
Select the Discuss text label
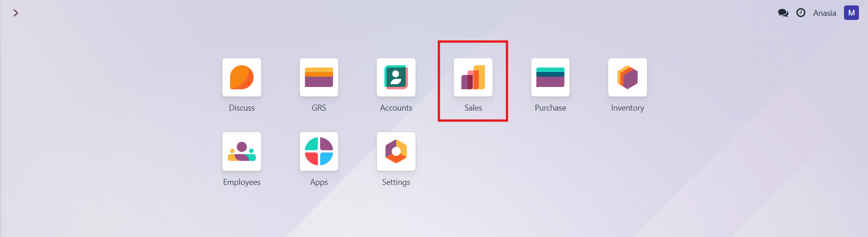pos(241,108)
